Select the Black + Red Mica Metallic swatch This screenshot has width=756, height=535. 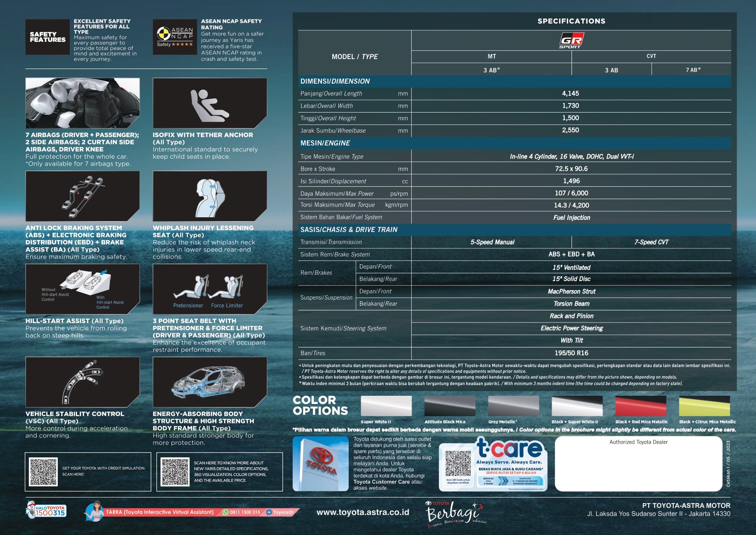click(x=641, y=406)
